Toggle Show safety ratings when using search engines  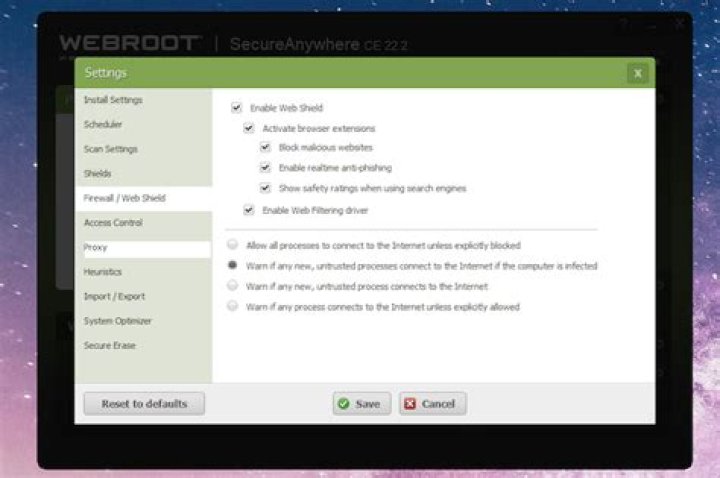tap(265, 188)
